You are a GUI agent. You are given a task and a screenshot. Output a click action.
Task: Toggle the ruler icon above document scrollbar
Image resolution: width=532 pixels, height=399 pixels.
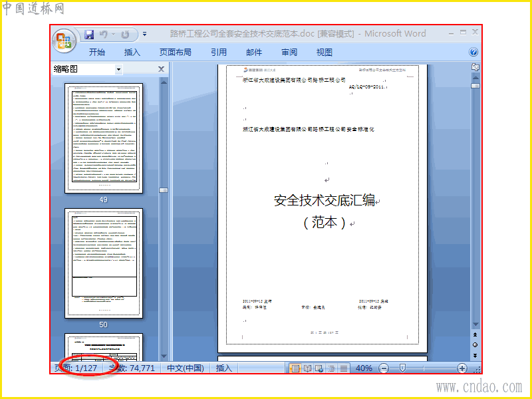point(475,67)
